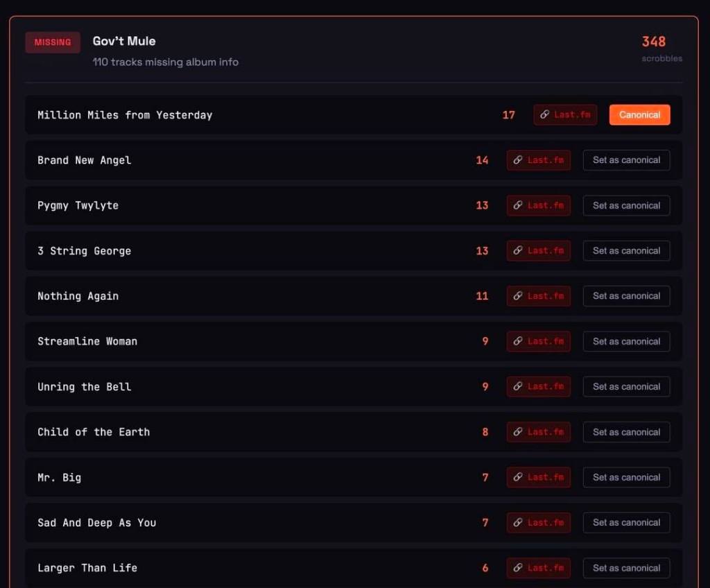710x588 pixels.
Task: Click the link icon for Unring the Bell
Action: pos(518,387)
